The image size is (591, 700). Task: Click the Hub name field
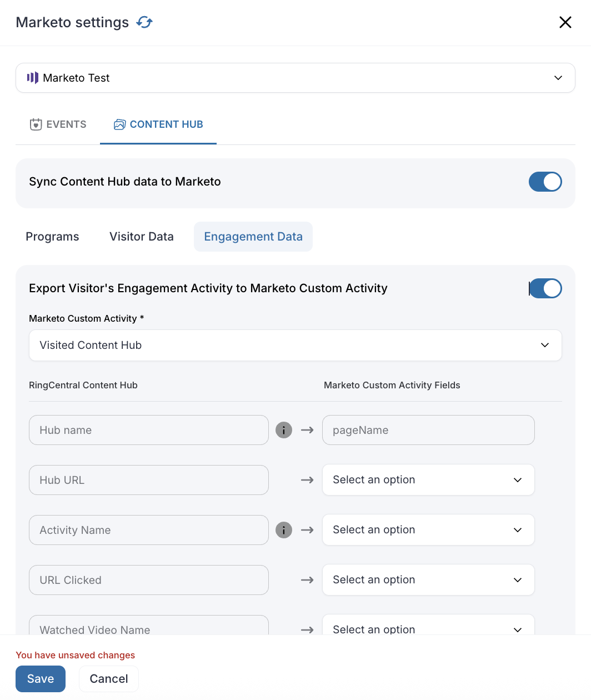click(149, 430)
